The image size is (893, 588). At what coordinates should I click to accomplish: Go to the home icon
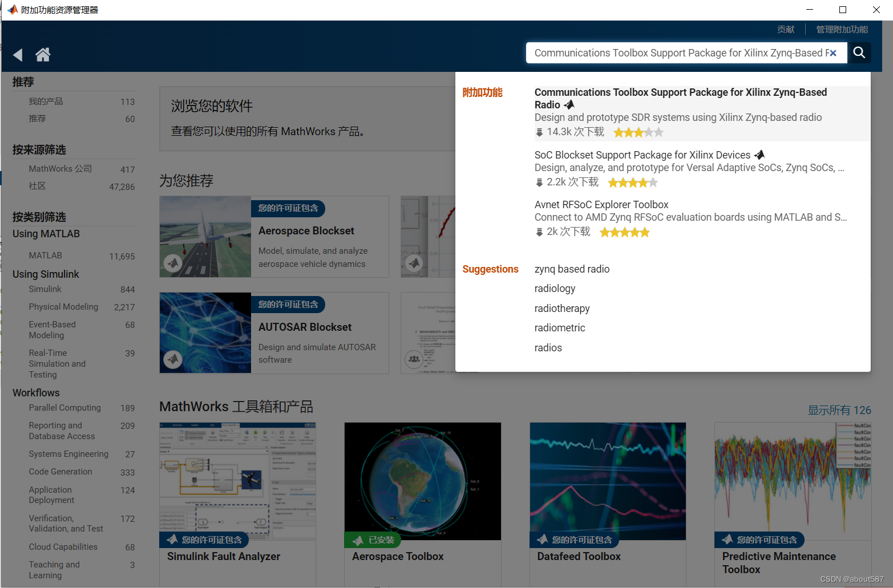[x=43, y=54]
